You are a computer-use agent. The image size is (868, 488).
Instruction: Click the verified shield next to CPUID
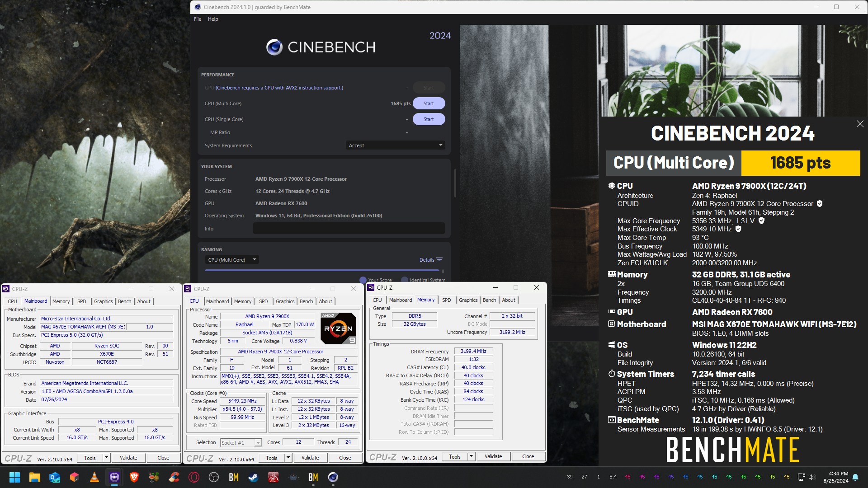coord(820,204)
